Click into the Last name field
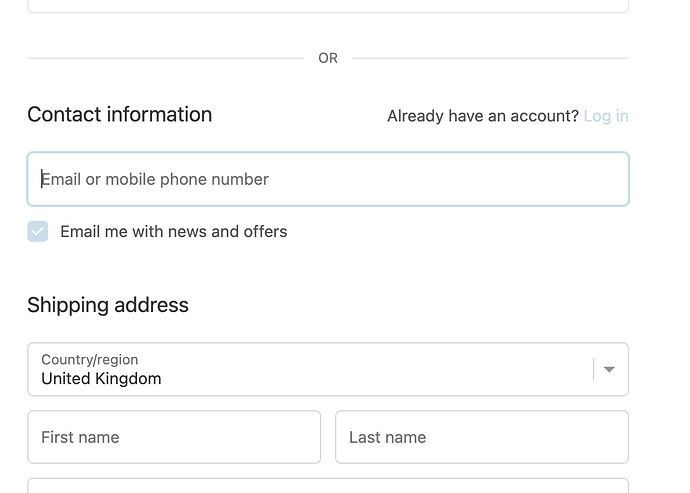Screen dimensions: 690x493 481,437
